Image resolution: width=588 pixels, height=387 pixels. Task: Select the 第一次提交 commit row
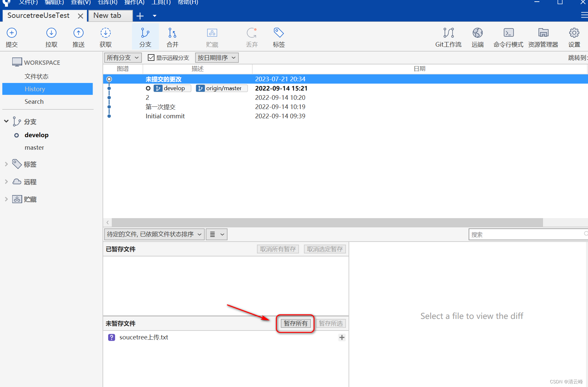(346, 107)
